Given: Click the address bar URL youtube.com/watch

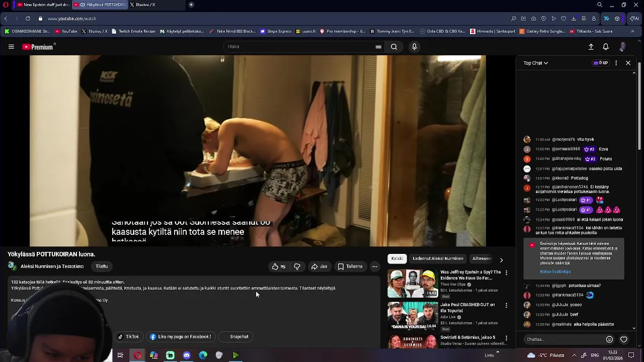Looking at the screenshot, I should (72, 19).
